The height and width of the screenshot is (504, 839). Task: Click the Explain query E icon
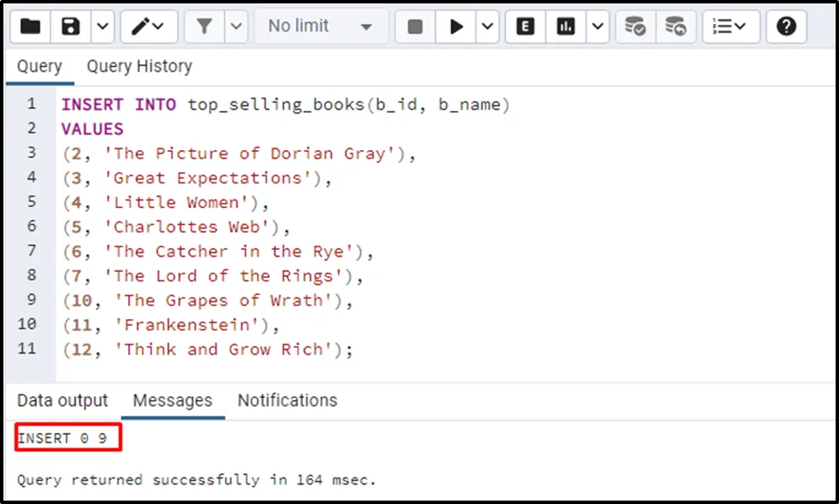(526, 26)
